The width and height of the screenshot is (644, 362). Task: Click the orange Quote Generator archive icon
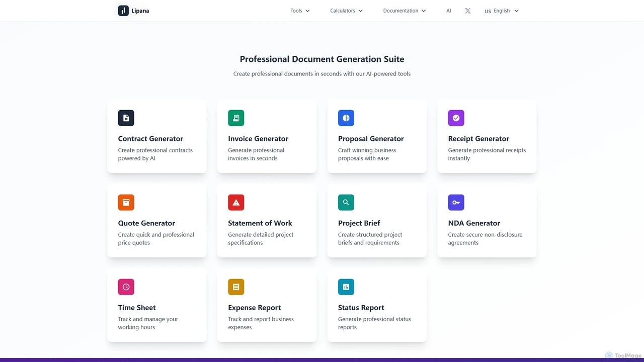pyautogui.click(x=126, y=203)
